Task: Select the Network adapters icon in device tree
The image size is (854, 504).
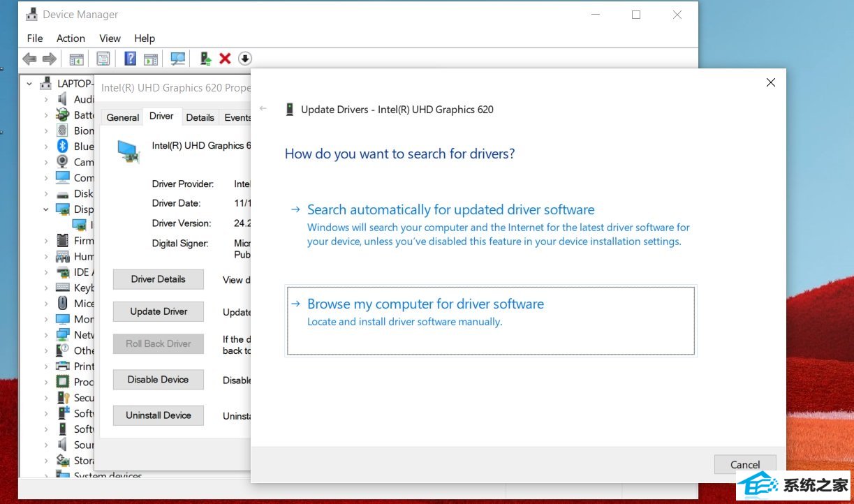Action: click(x=63, y=334)
